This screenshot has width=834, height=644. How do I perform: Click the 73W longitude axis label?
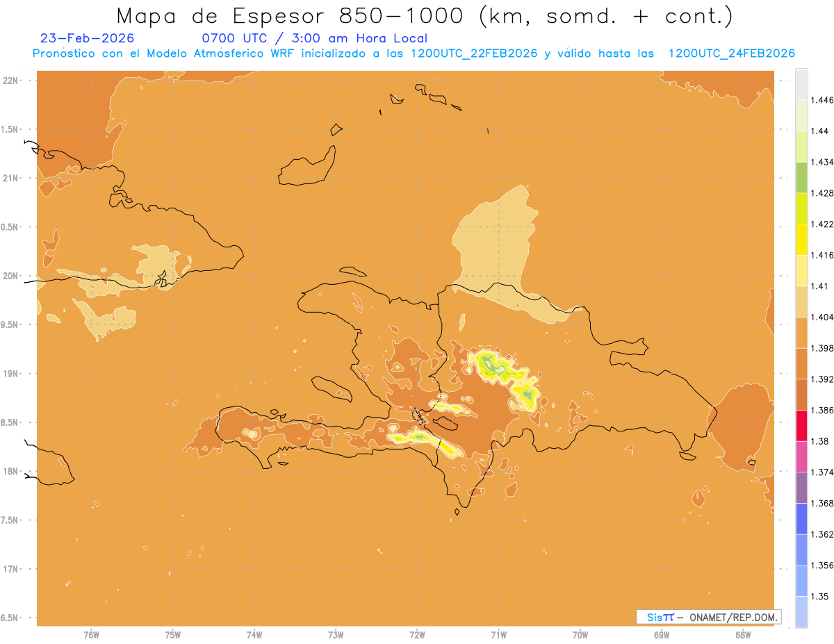point(336,635)
